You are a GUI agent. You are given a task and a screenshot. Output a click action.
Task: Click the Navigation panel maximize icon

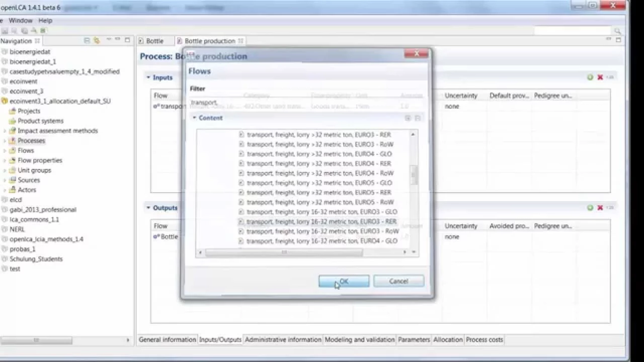pos(127,40)
